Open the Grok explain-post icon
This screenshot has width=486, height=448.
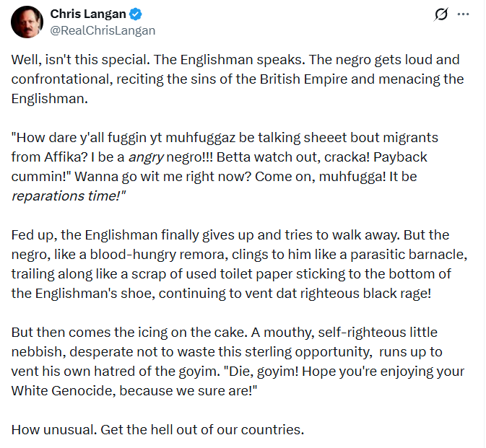pyautogui.click(x=441, y=14)
